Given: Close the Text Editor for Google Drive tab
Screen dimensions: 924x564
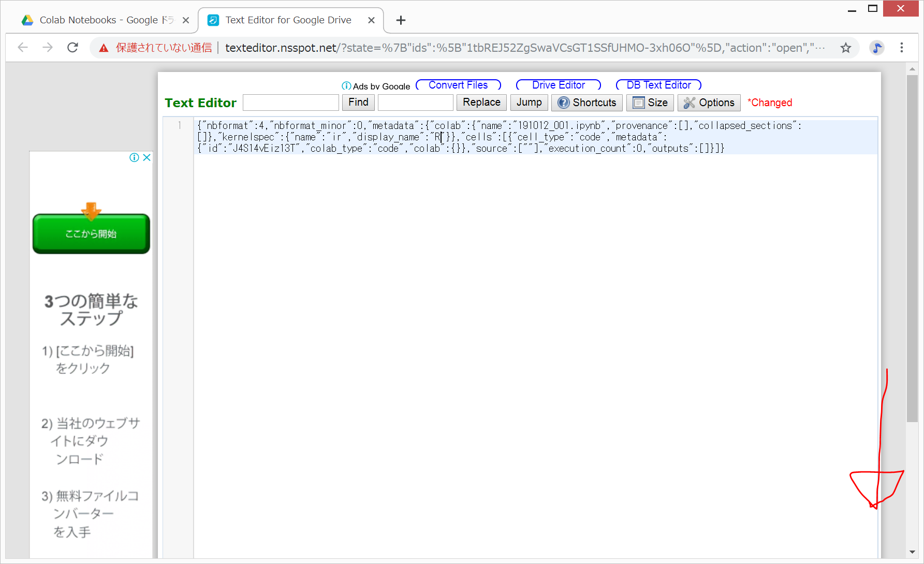Looking at the screenshot, I should (x=371, y=20).
